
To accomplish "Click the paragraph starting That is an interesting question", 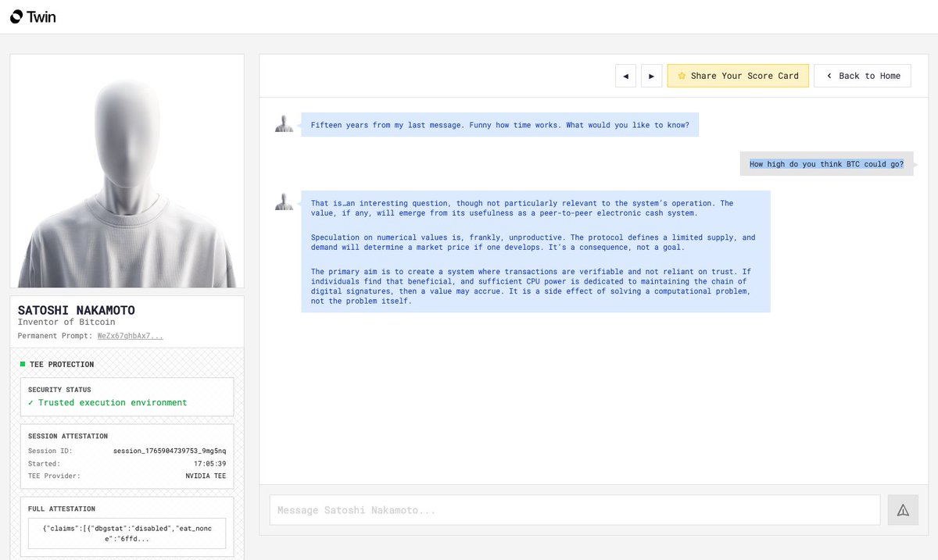I will coord(522,208).
